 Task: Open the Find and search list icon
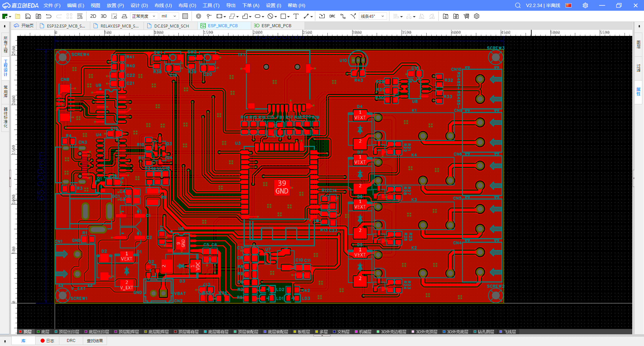point(80,16)
